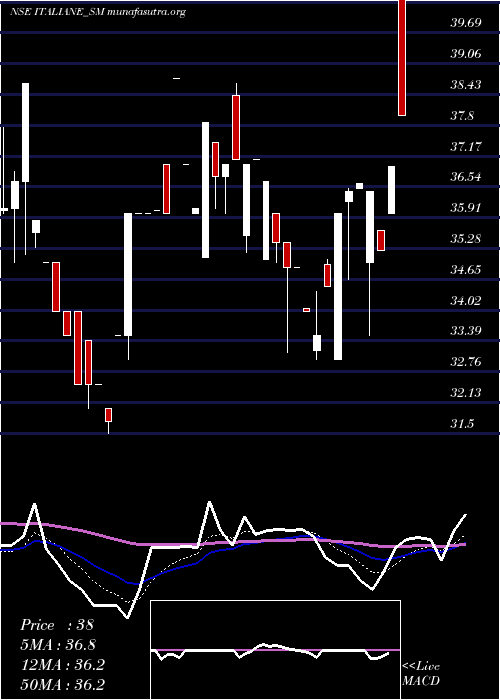
Task: Click the 'Price : 38' readout
Action: pos(57,625)
